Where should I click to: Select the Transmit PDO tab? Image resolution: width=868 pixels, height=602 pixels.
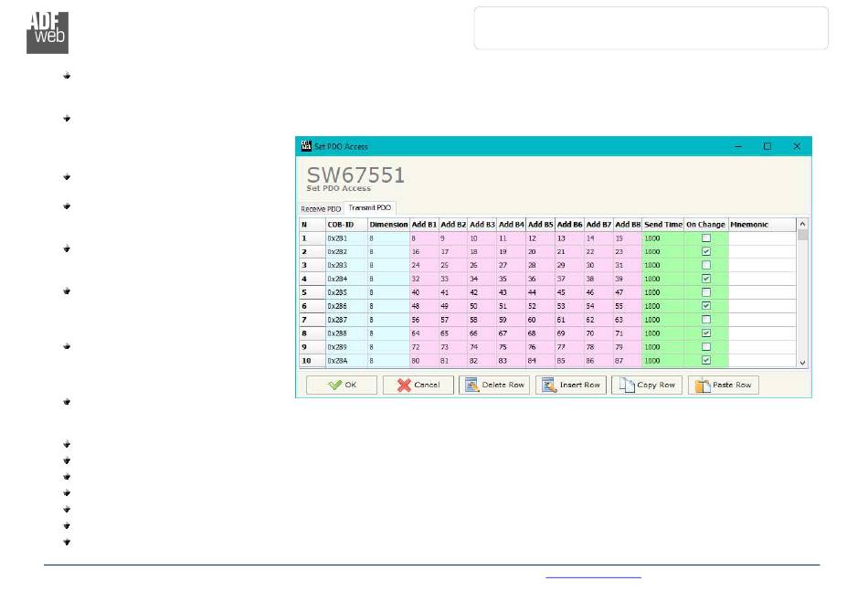point(371,208)
